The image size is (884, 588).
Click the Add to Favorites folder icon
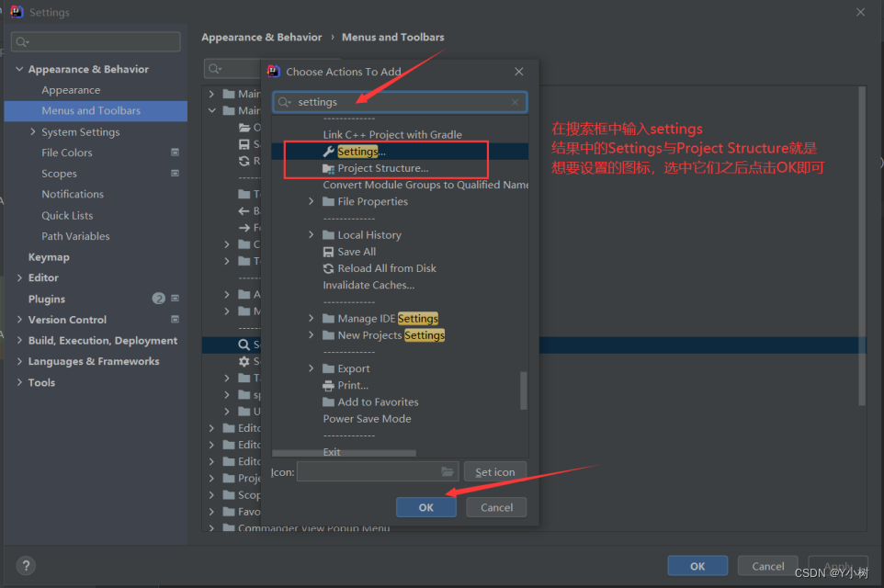tap(329, 402)
